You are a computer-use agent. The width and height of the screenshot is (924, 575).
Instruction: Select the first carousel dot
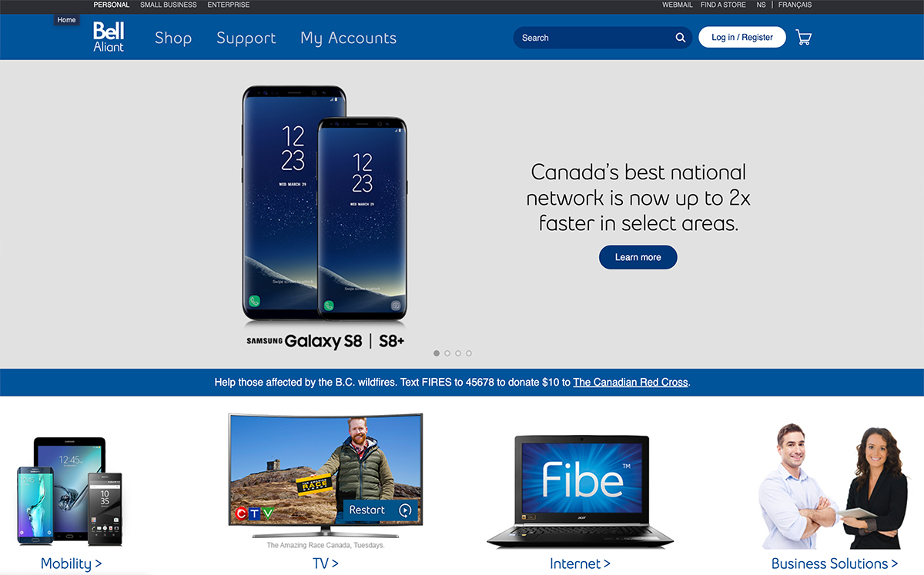click(x=437, y=353)
